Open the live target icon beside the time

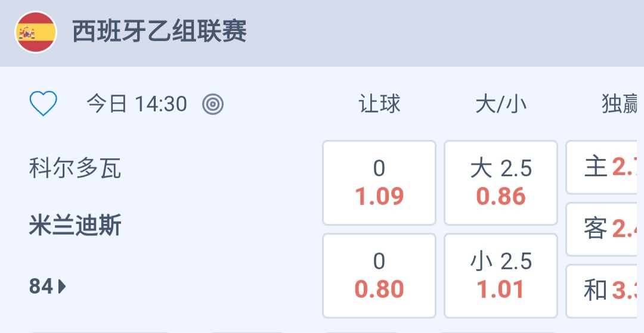[213, 104]
